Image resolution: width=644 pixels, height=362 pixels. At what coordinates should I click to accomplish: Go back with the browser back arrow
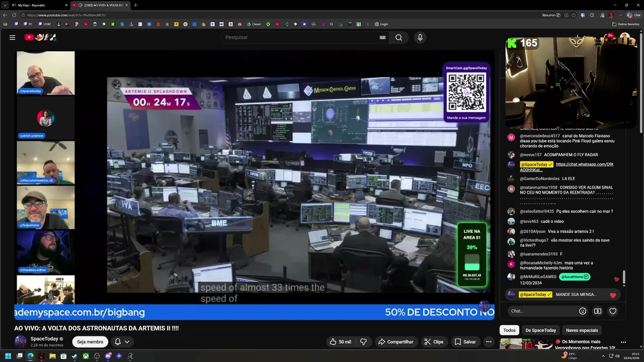(5, 15)
